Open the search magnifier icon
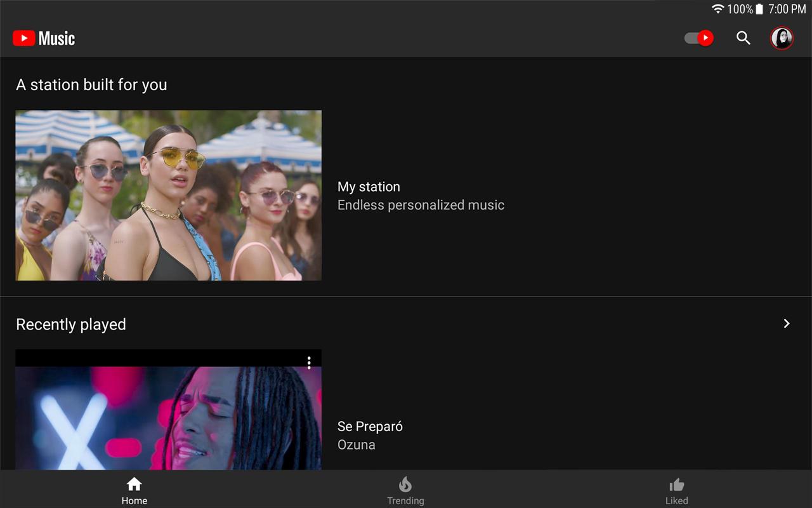Image resolution: width=812 pixels, height=508 pixels. click(743, 38)
